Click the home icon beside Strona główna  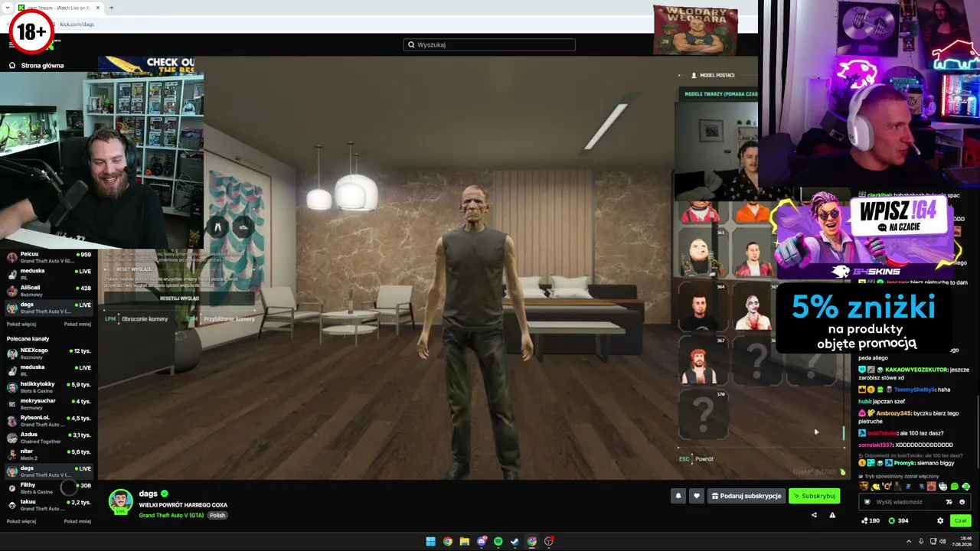12,66
